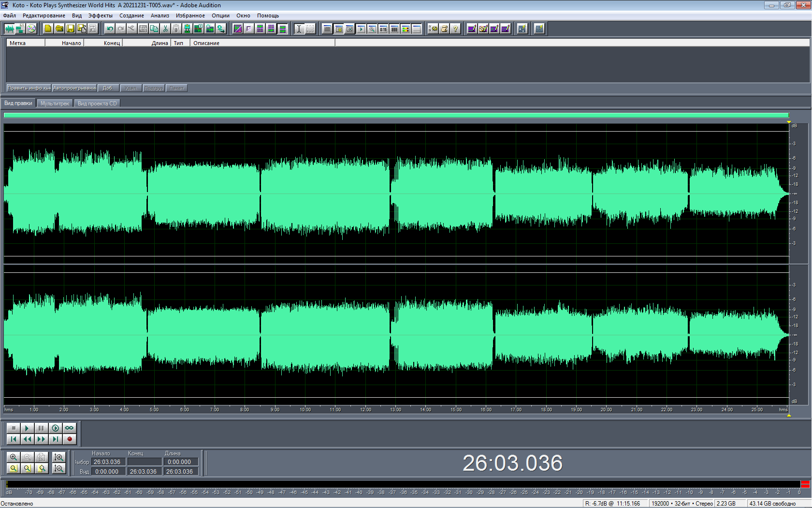This screenshot has height=508, width=812.
Task: Start recording with the red Record button
Action: click(69, 439)
